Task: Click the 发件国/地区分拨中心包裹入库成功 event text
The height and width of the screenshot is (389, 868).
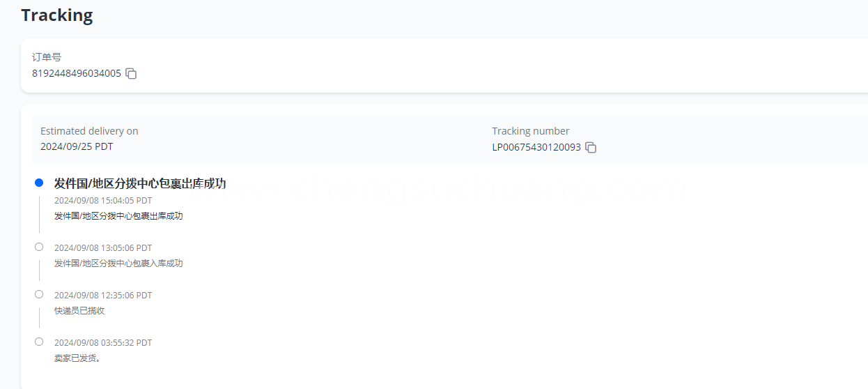Action: 118,264
